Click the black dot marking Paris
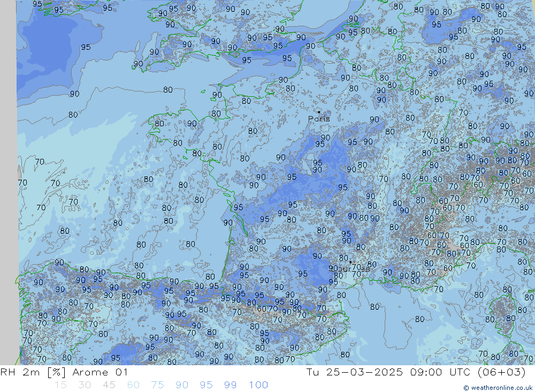 (319, 112)
